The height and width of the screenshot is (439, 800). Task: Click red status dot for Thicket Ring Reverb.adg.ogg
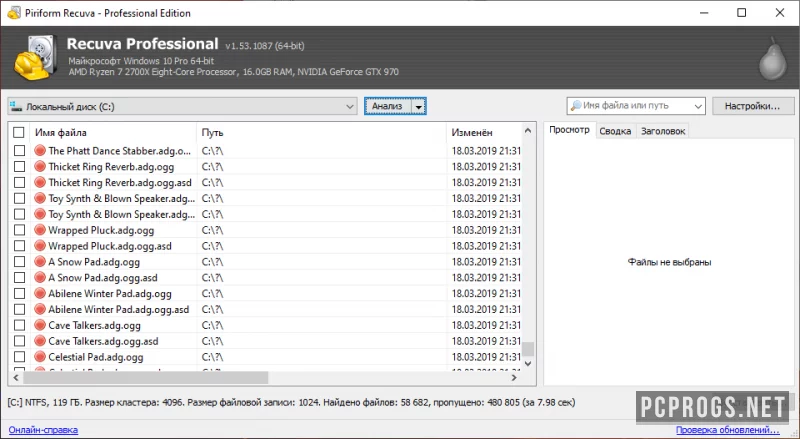coord(40,166)
